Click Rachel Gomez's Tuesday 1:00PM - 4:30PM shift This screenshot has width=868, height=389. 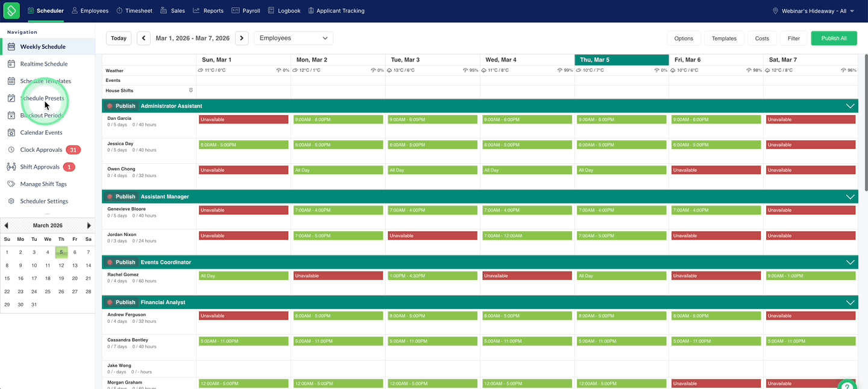tap(433, 276)
